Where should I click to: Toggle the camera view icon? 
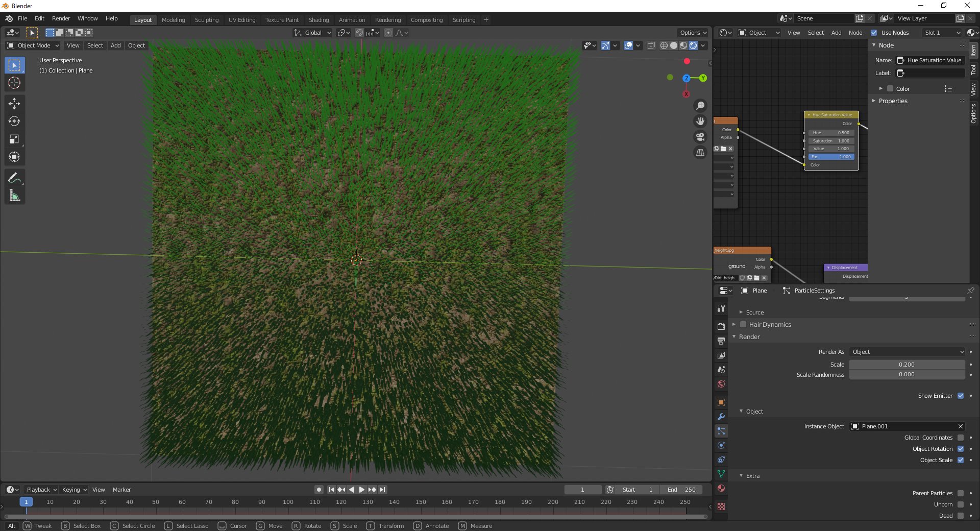700,137
